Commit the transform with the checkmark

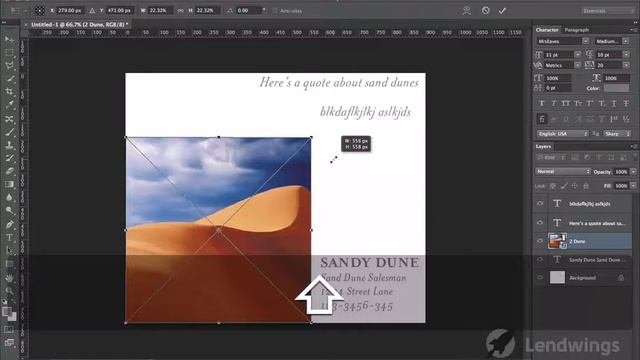tap(502, 11)
